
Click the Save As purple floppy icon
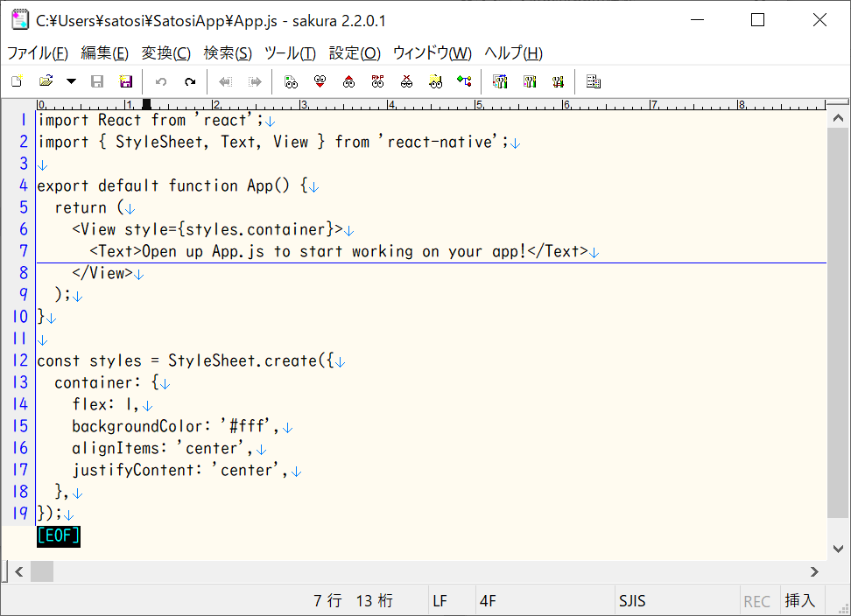point(126,81)
